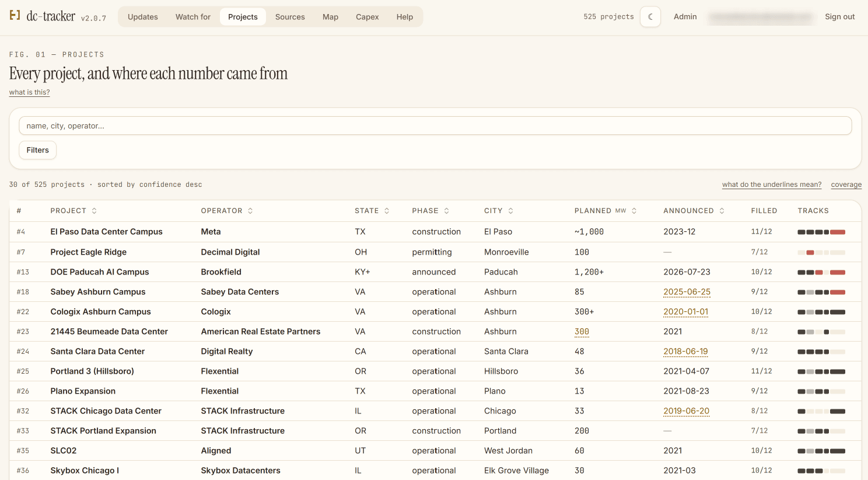The image size is (868, 480).
Task: Open El Paso Data Center Campus project
Action: (107, 232)
